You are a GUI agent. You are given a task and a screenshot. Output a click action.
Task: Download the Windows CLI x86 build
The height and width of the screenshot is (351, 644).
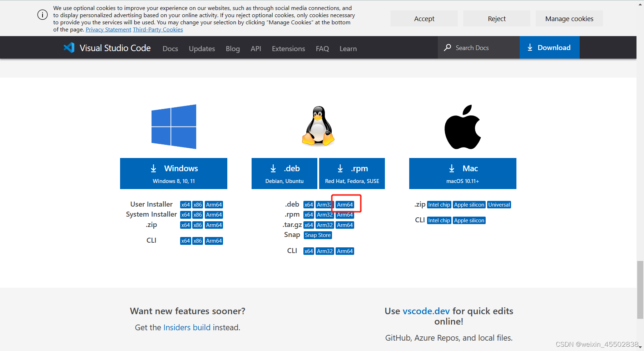click(x=198, y=241)
